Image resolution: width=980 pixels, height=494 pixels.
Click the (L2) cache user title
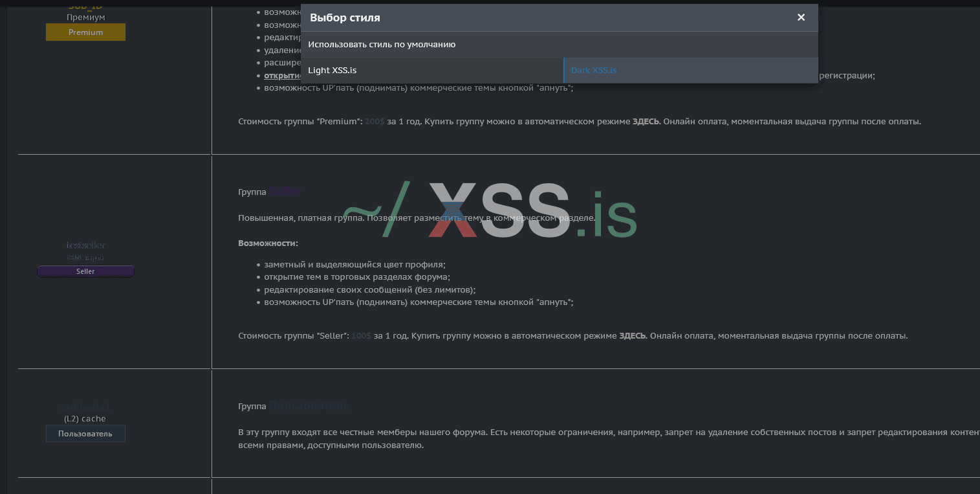pyautogui.click(x=85, y=419)
